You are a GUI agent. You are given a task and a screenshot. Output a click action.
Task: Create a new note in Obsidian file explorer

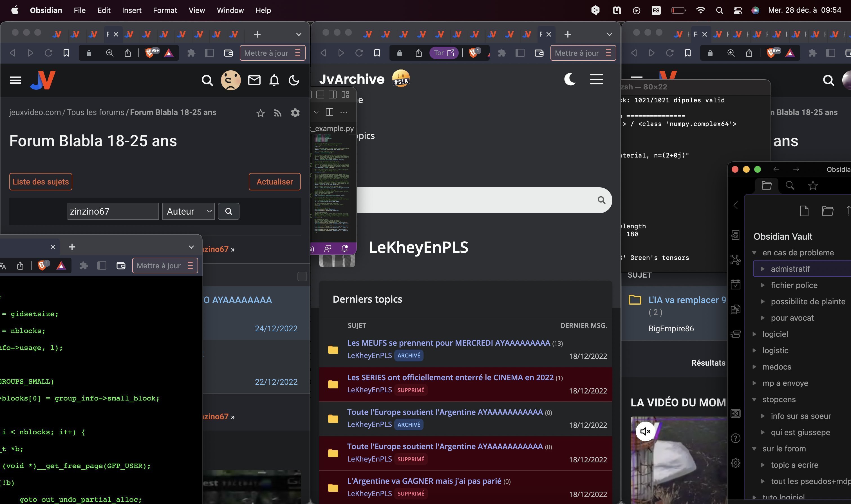tap(804, 211)
